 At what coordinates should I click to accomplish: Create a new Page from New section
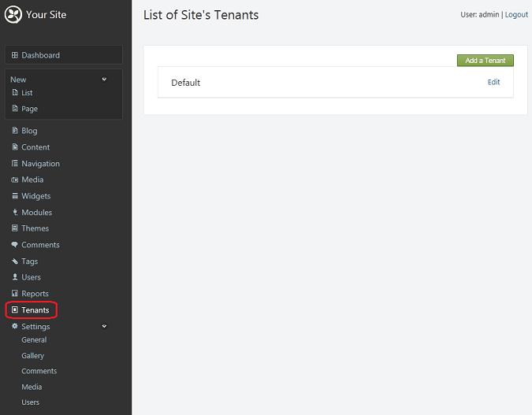pos(29,109)
